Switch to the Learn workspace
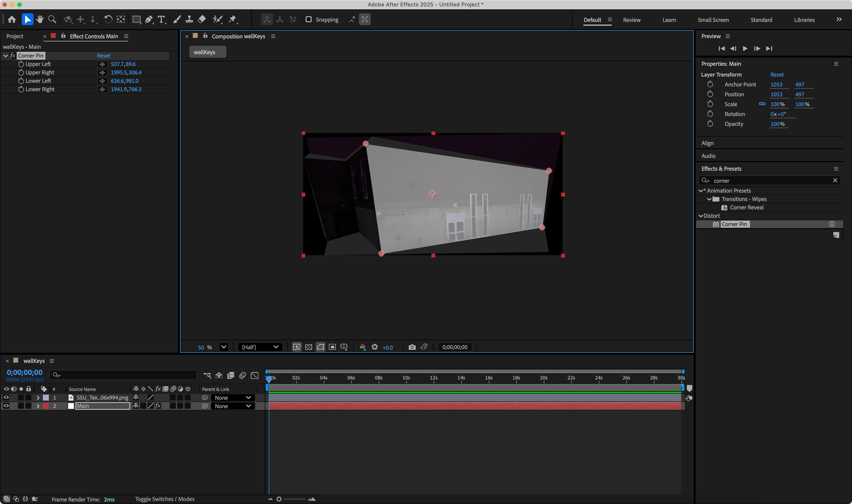 pyautogui.click(x=669, y=20)
